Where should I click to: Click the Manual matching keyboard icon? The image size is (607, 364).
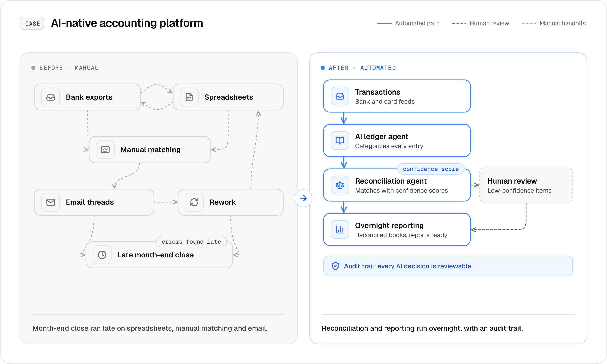pos(105,150)
